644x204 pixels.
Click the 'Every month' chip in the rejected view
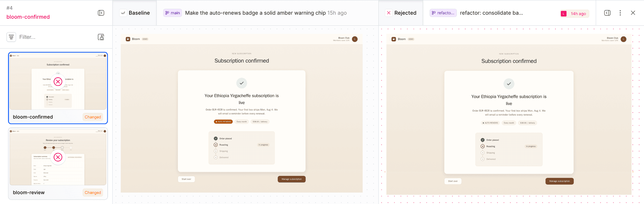(509, 123)
